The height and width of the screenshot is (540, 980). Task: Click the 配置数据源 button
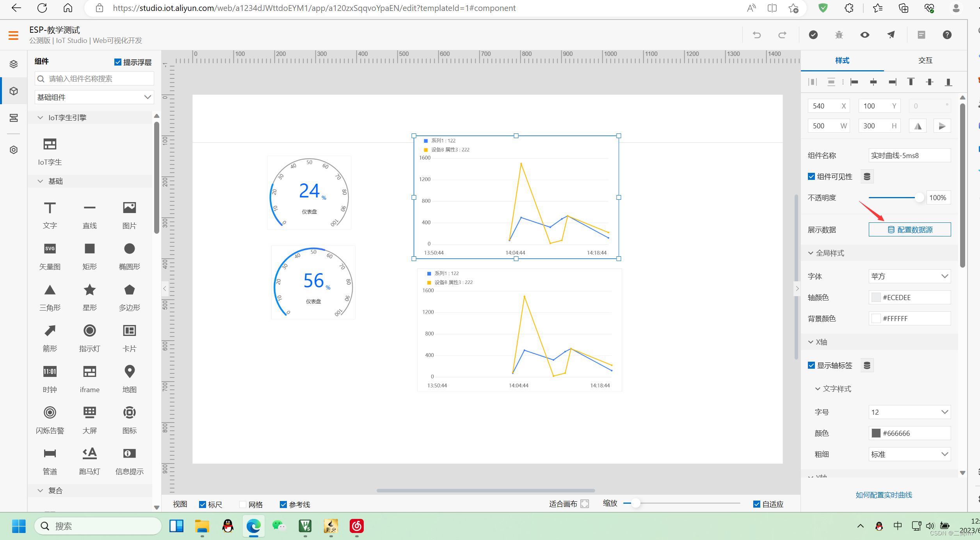pyautogui.click(x=909, y=229)
